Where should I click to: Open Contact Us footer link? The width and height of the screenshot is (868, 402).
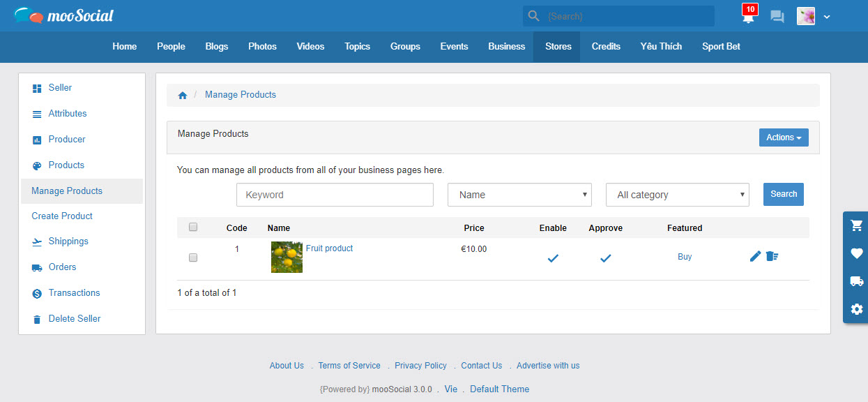481,366
